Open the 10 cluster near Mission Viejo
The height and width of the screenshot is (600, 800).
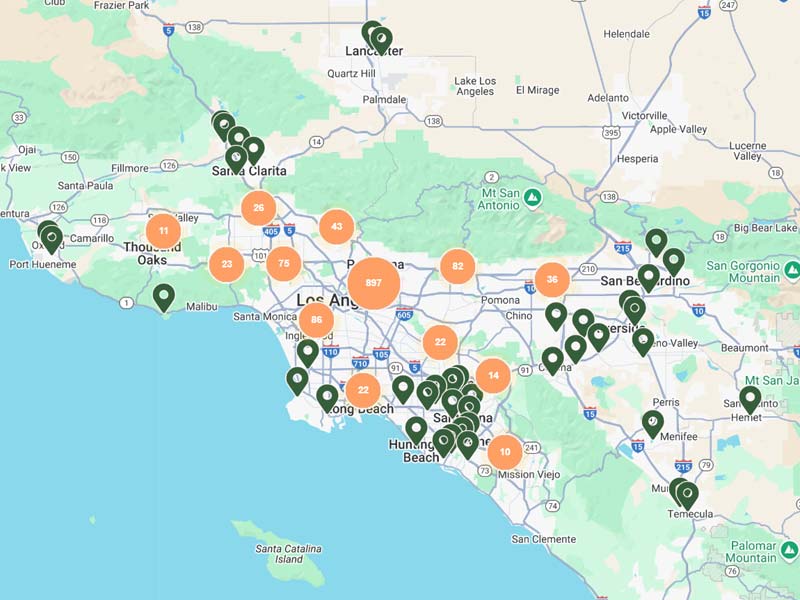504,452
